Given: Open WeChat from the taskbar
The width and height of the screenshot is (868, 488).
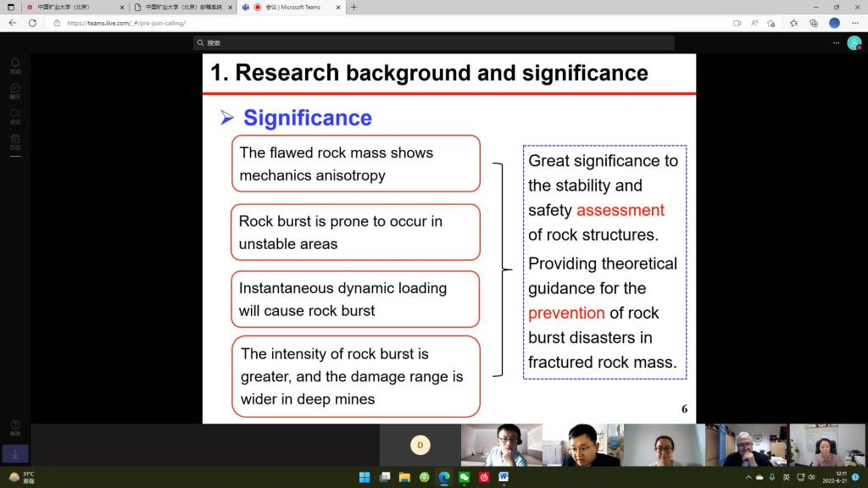Looking at the screenshot, I should point(465,477).
